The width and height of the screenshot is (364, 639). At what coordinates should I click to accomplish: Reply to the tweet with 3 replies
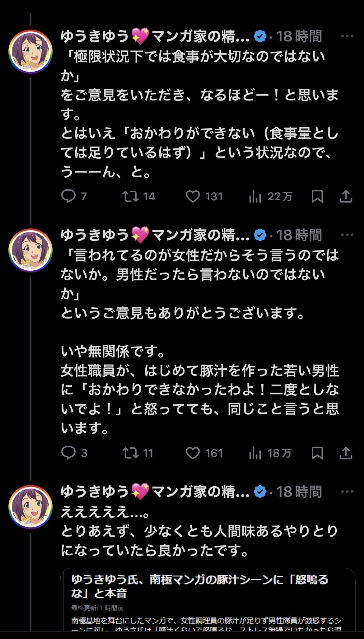(68, 453)
